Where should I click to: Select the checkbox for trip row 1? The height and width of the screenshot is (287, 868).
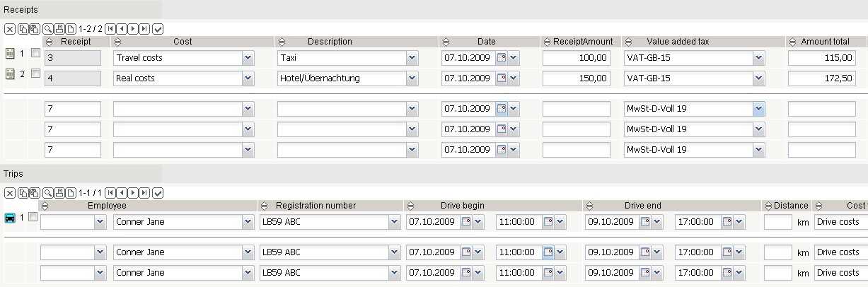[33, 217]
